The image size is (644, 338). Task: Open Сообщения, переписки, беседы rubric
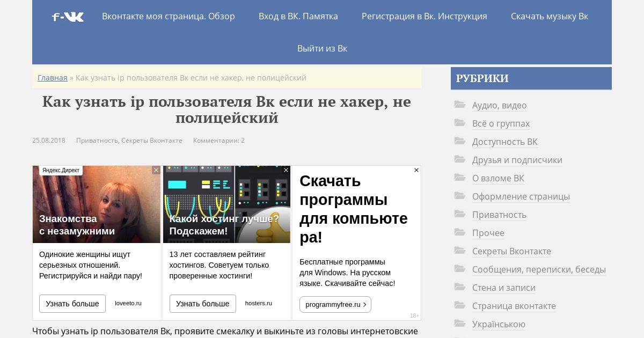539,270
